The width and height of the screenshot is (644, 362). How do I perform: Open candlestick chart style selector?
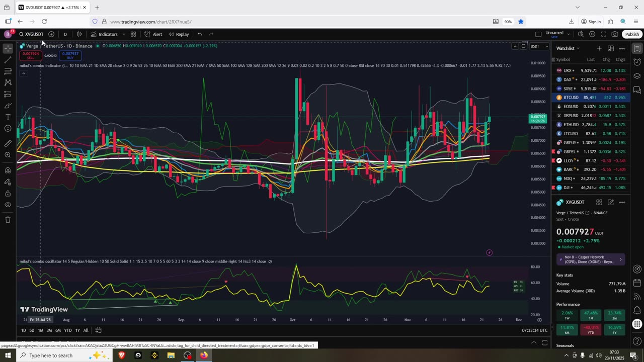click(x=79, y=34)
